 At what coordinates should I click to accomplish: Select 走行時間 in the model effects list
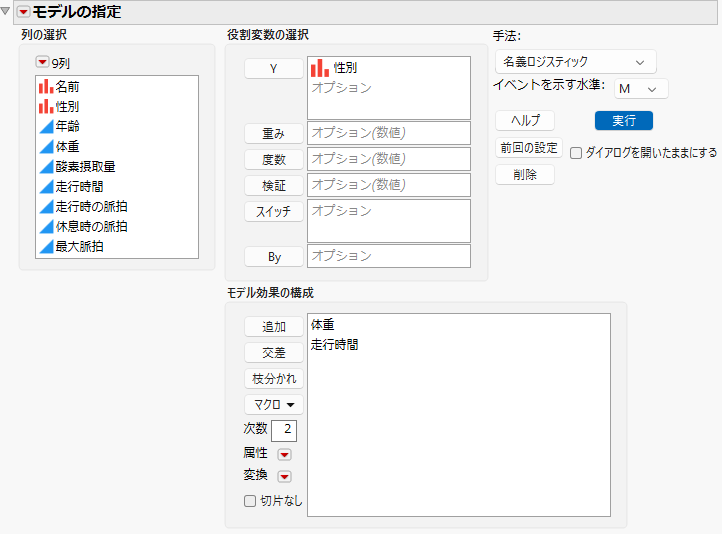coord(334,344)
